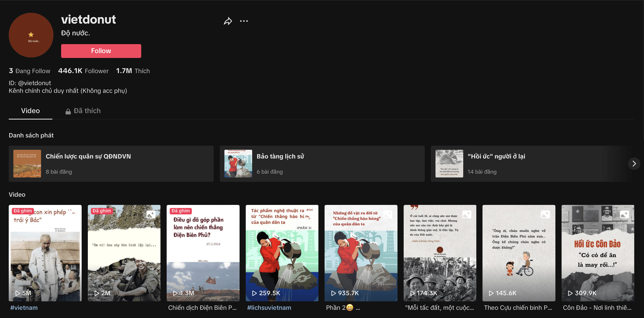Open video with 174.3K views
644x318 pixels.
point(440,253)
